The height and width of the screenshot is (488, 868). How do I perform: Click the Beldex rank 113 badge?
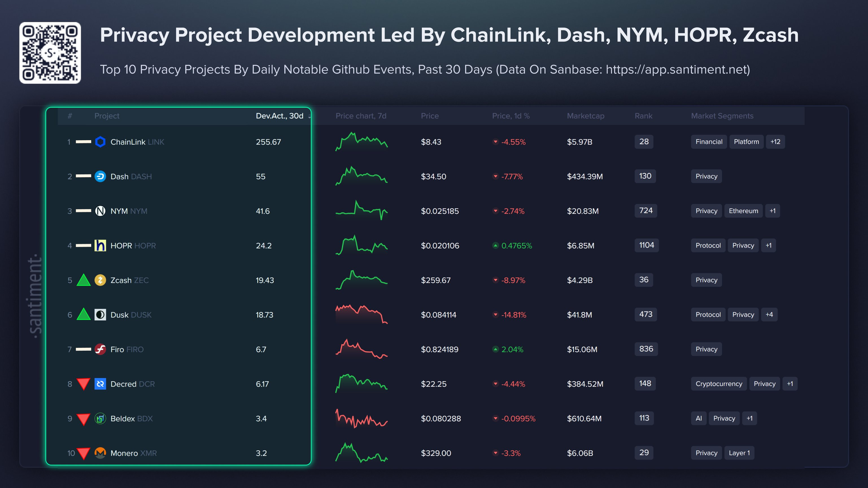[644, 418]
